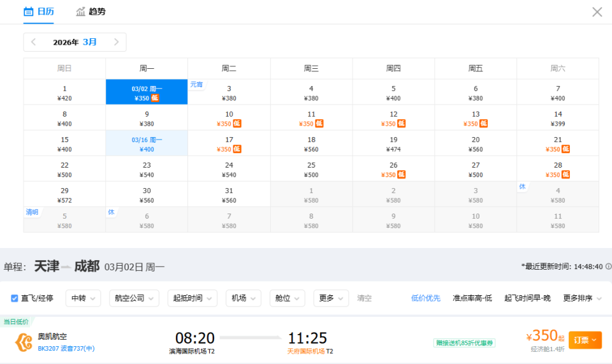Select April 11 priced ¥580
Screen dimensions: 612x364
pyautogui.click(x=558, y=220)
